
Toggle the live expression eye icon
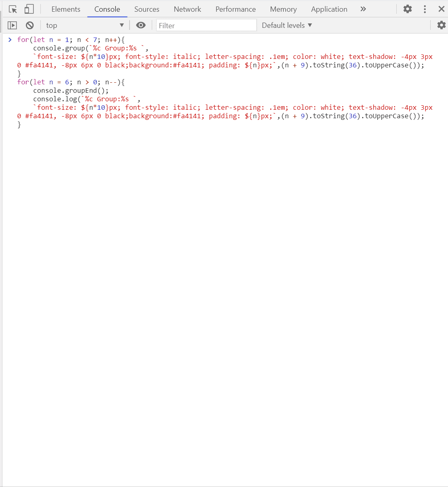[x=141, y=25]
